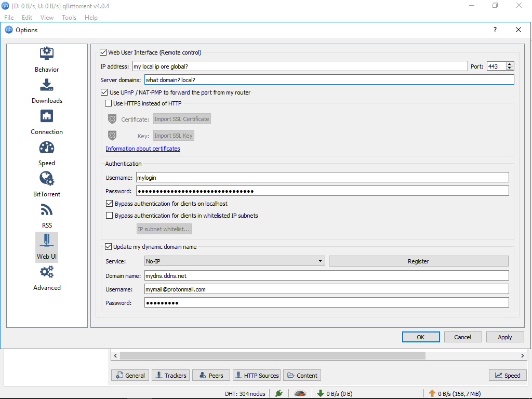Click the scroll right arrow of horizontal scrollbar
The width and height of the screenshot is (532, 399).
(523, 355)
